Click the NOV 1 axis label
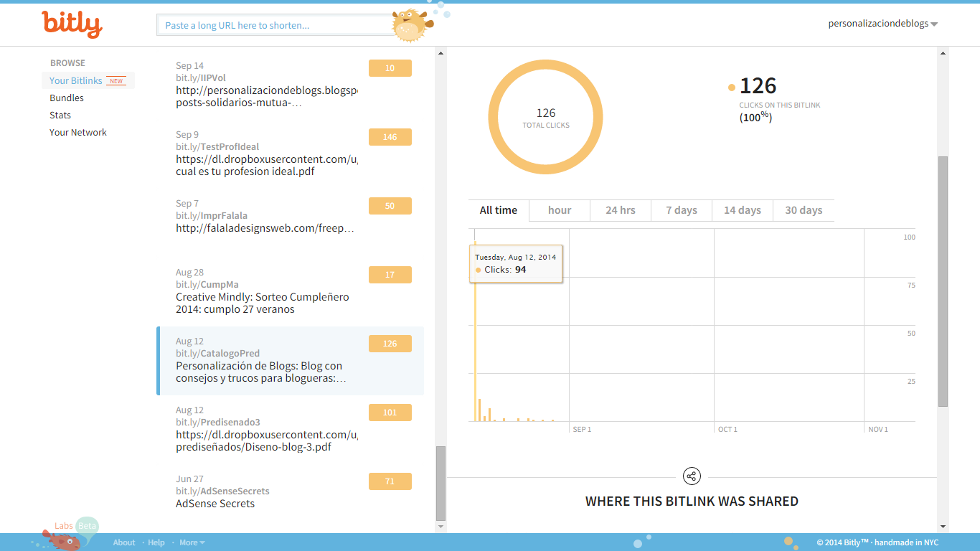 [x=878, y=429]
